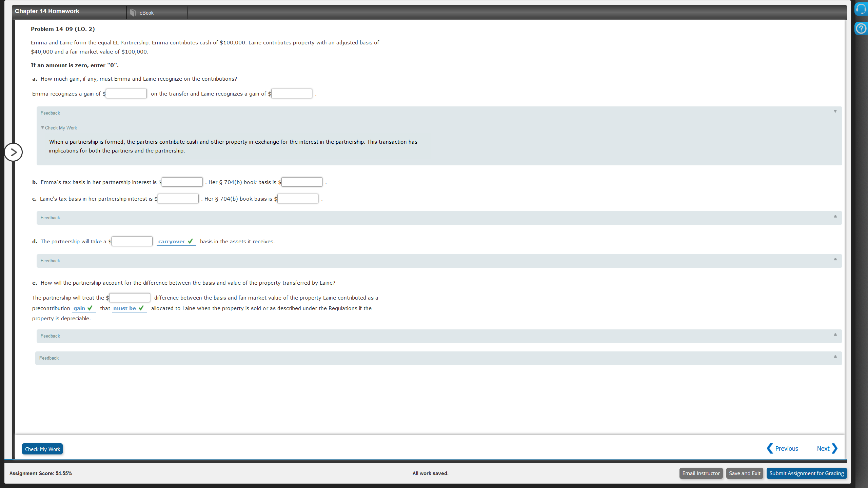The image size is (868, 488).
Task: Select the Chapter 14 Homework tab
Action: click(x=47, y=11)
